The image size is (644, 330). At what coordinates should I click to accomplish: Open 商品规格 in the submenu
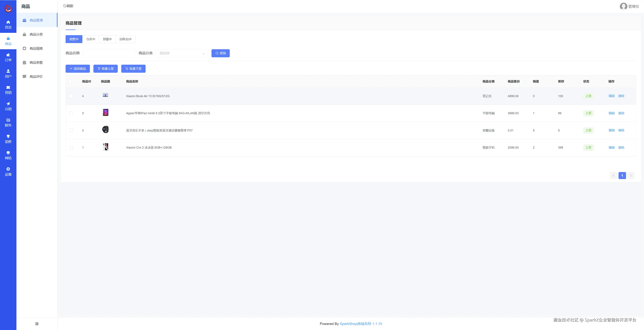point(36,48)
